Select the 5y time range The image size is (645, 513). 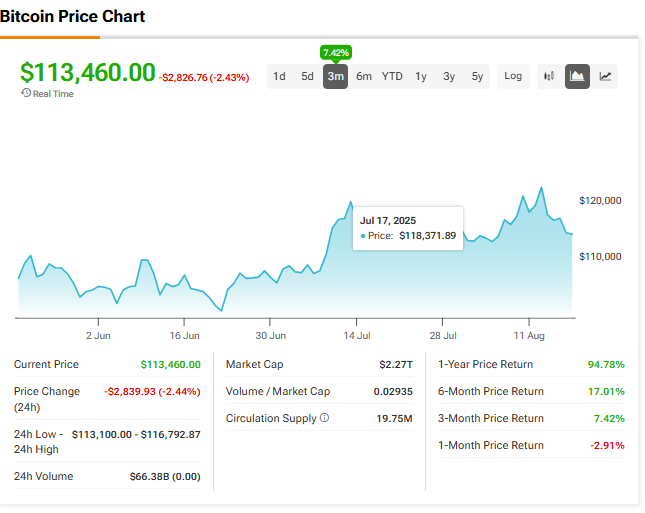(477, 76)
